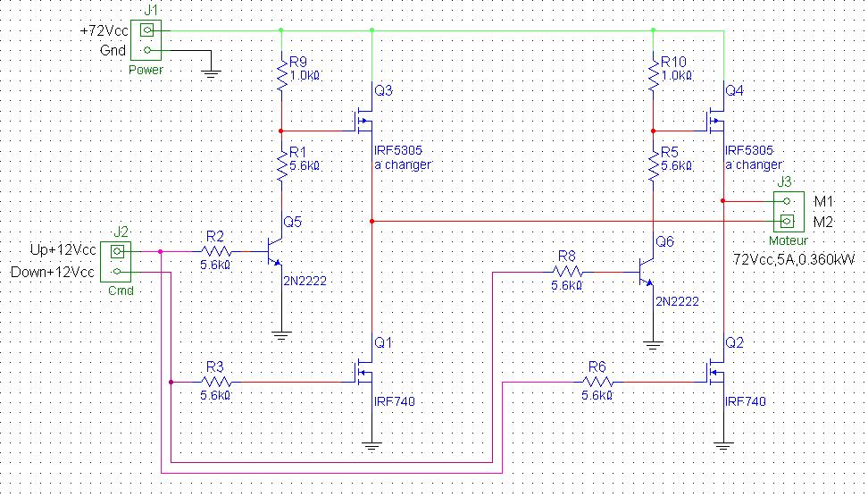Click the 72Vcc,5A,0.360kW motor annotation
Viewport: 868px width, 497px height.
793,258
